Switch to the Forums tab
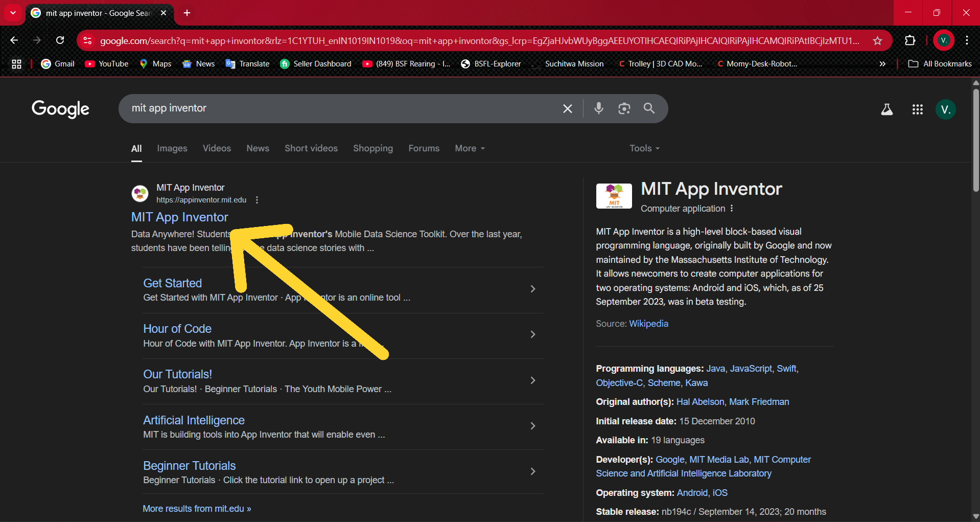Viewport: 980px width, 522px height. pyautogui.click(x=424, y=148)
